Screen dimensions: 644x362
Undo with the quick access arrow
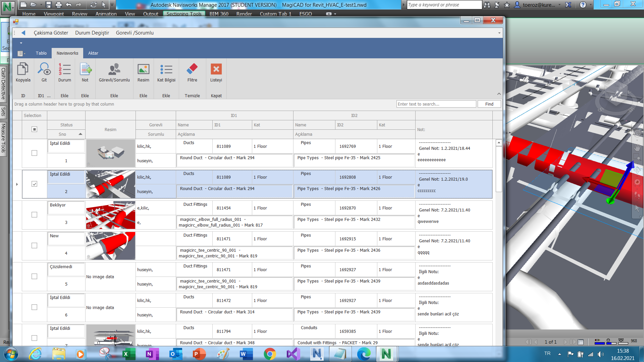pyautogui.click(x=69, y=4)
